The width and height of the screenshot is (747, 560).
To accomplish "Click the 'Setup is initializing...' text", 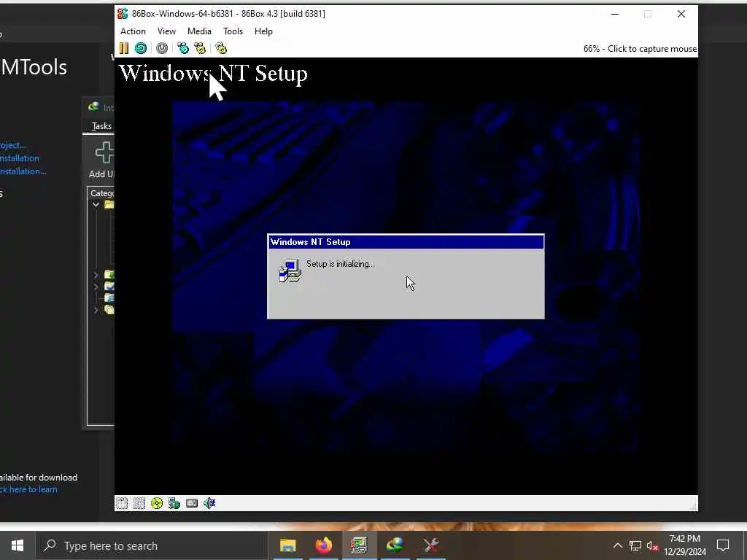I will 341,264.
